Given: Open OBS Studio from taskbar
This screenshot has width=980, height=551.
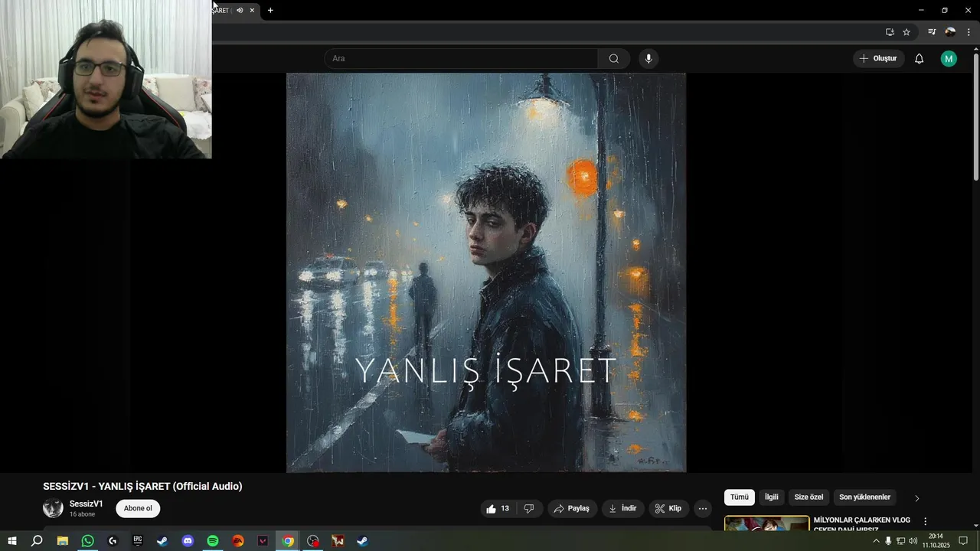Looking at the screenshot, I should click(313, 541).
